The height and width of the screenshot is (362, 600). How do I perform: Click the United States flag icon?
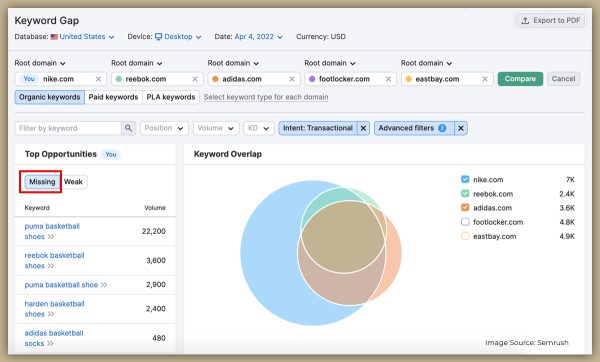(x=54, y=37)
